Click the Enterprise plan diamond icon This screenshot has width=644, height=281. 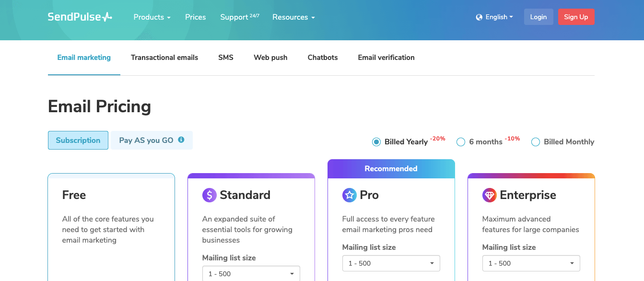490,195
